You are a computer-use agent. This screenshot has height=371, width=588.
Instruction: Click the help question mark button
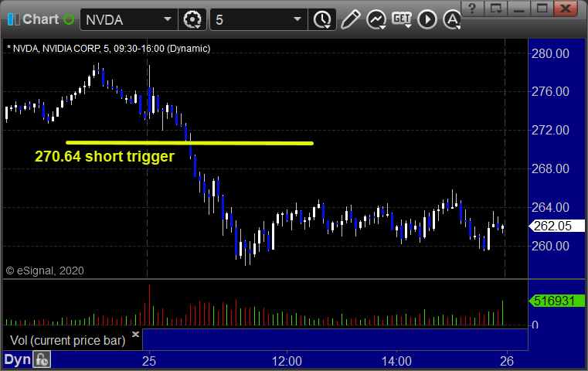(x=472, y=9)
